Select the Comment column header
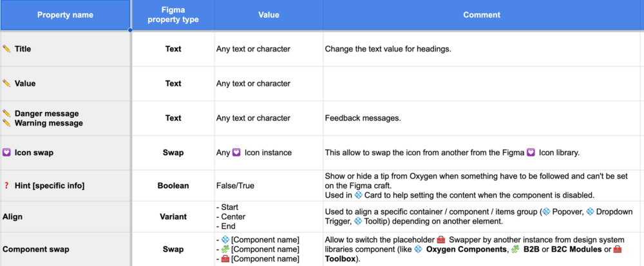This screenshot has width=644, height=266. coord(482,15)
